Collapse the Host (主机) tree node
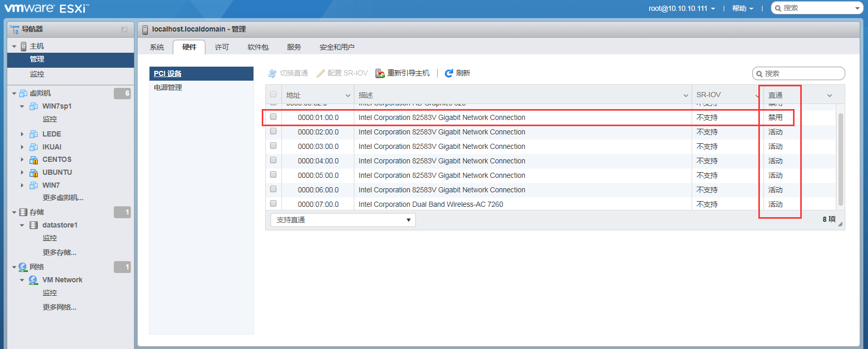The height and width of the screenshot is (349, 868). pyautogui.click(x=14, y=47)
